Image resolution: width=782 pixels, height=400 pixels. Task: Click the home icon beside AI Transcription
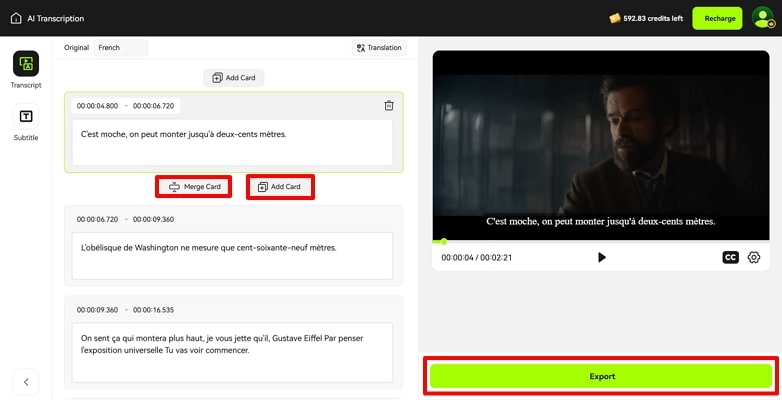[x=16, y=18]
